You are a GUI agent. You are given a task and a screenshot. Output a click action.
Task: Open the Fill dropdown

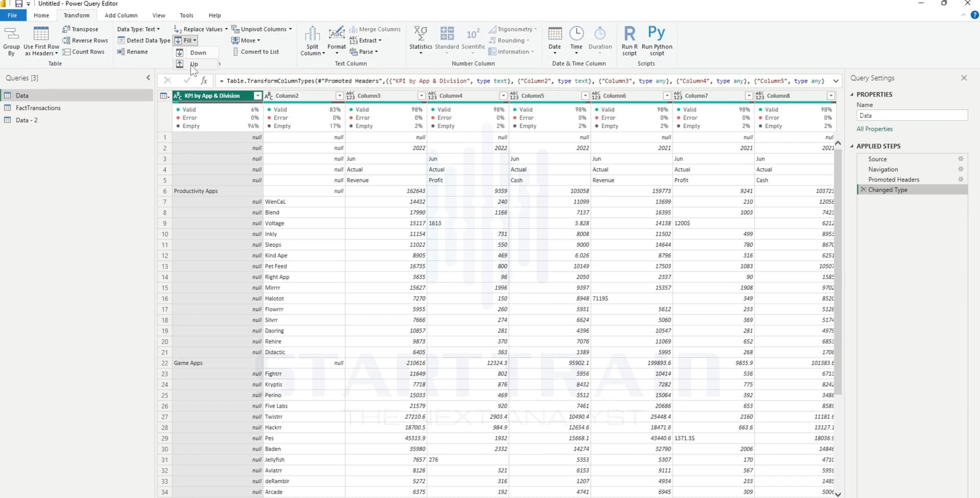(x=185, y=40)
